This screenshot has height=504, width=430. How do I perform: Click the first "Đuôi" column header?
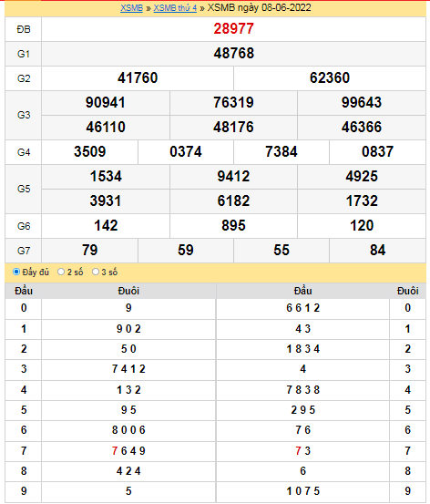point(128,291)
